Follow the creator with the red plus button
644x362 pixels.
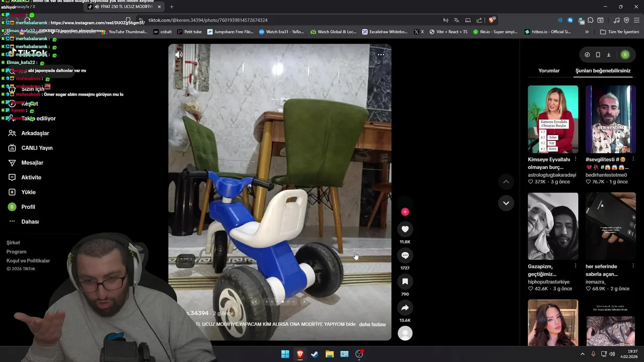pos(405,212)
